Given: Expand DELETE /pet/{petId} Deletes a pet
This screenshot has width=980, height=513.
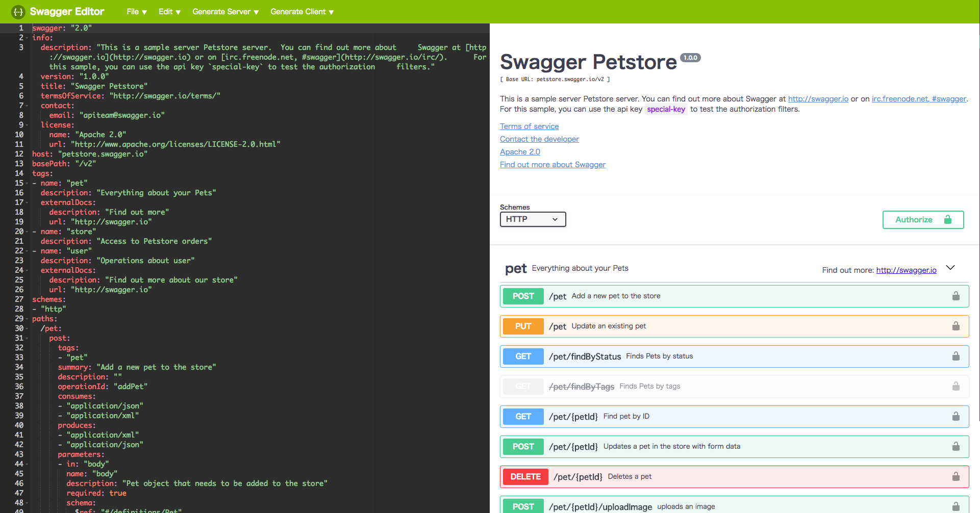Looking at the screenshot, I should [x=734, y=477].
